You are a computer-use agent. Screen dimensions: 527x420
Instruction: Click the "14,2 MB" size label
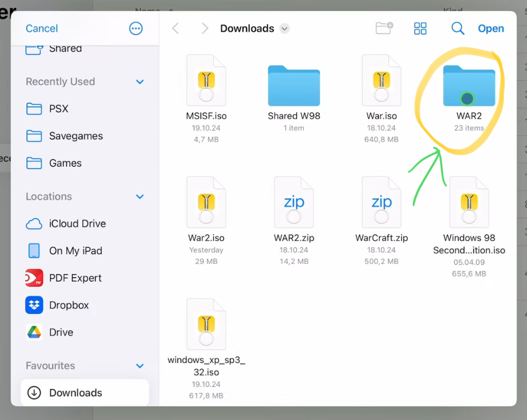(294, 262)
